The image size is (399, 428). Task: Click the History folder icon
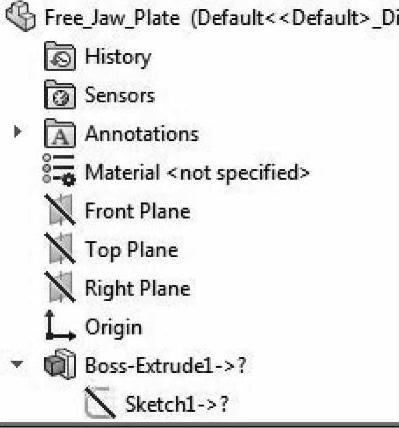[60, 56]
